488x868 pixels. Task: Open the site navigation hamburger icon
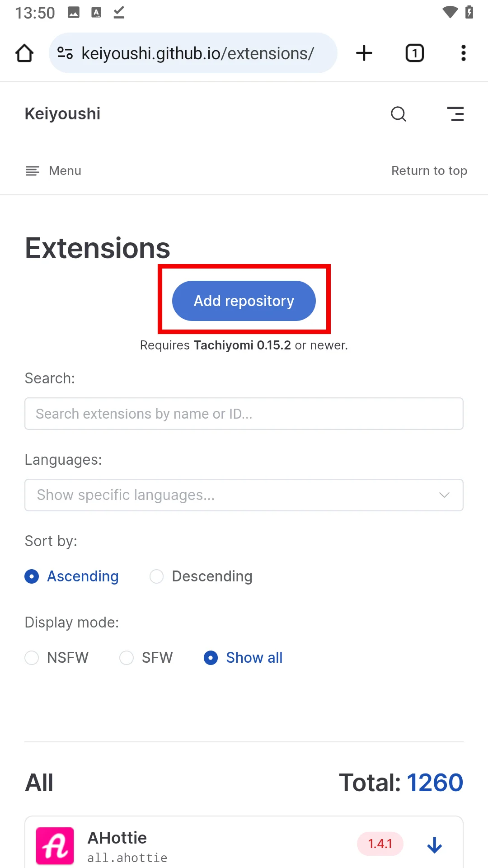455,114
